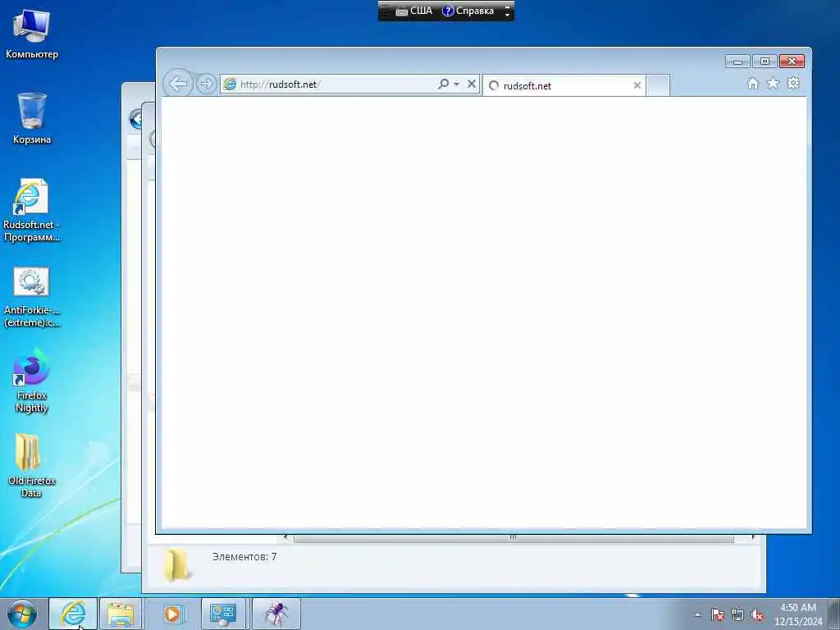Open the address bar dropdown arrow

click(x=456, y=84)
